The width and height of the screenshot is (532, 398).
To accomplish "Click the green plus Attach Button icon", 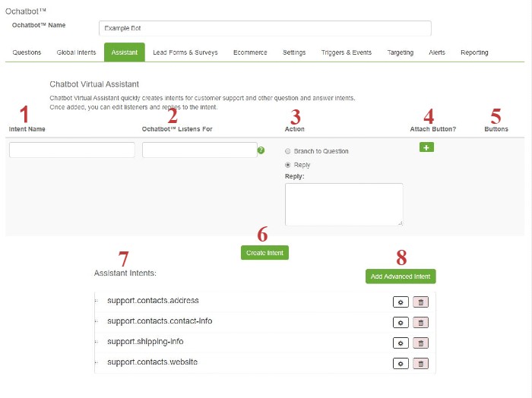I will point(426,147).
